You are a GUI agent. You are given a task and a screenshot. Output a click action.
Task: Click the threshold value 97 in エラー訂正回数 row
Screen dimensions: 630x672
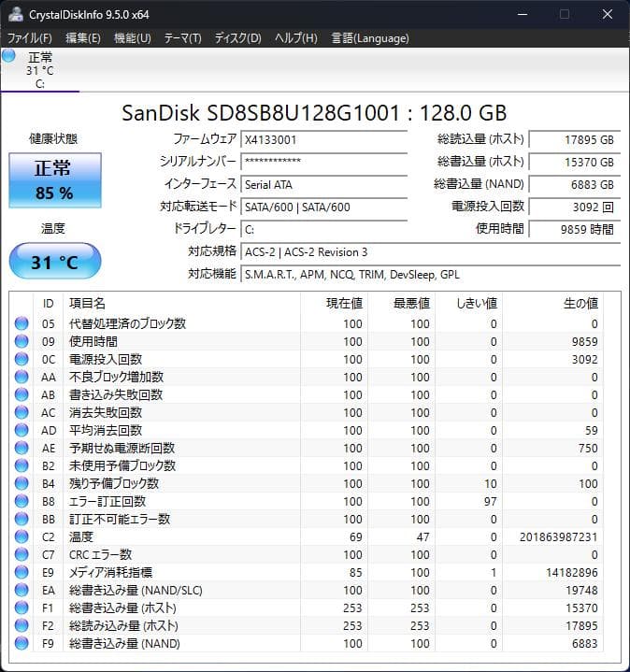491,501
